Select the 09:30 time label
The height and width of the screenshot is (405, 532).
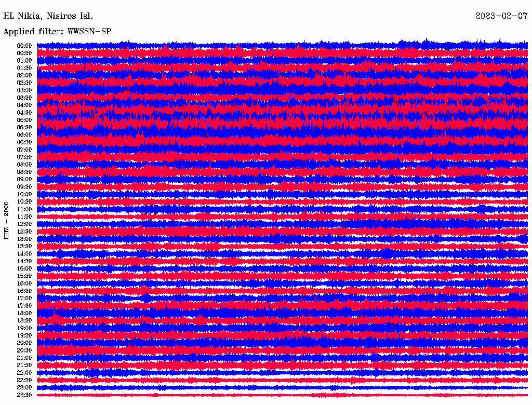24,187
